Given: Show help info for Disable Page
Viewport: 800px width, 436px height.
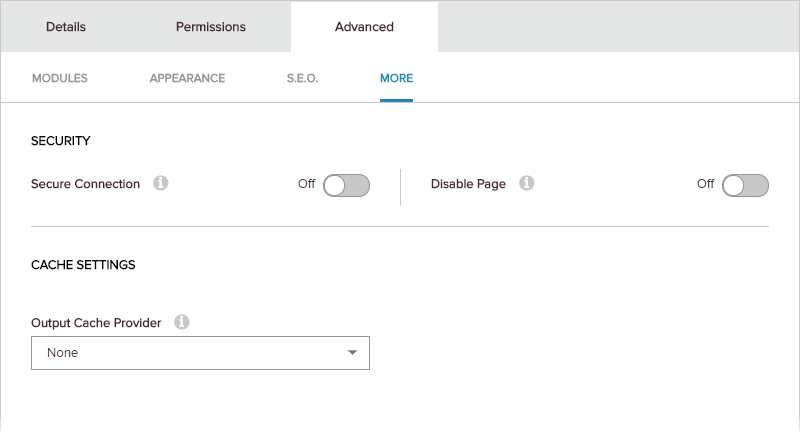Looking at the screenshot, I should tap(527, 184).
